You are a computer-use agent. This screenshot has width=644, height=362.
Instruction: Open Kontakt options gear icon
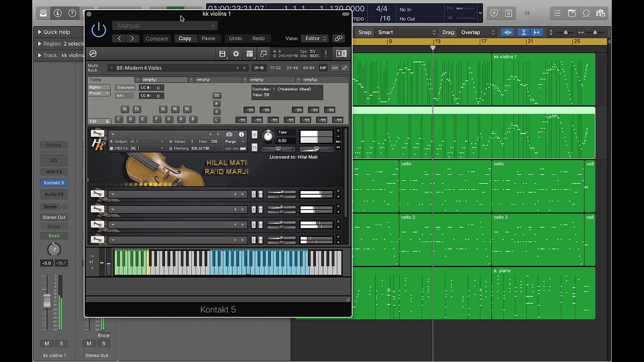click(236, 54)
